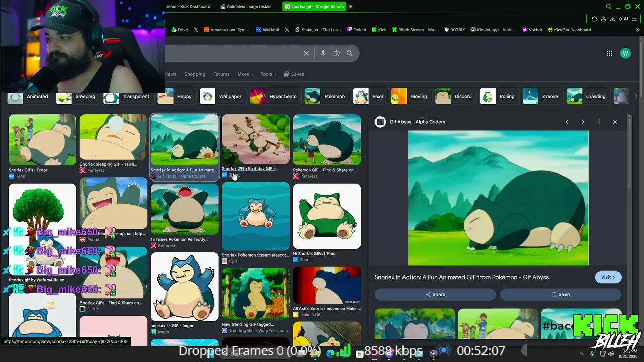This screenshot has width=644, height=362.
Task: Open the Snorlax Sleeping GIF Pinterest thumbnail
Action: click(x=113, y=137)
